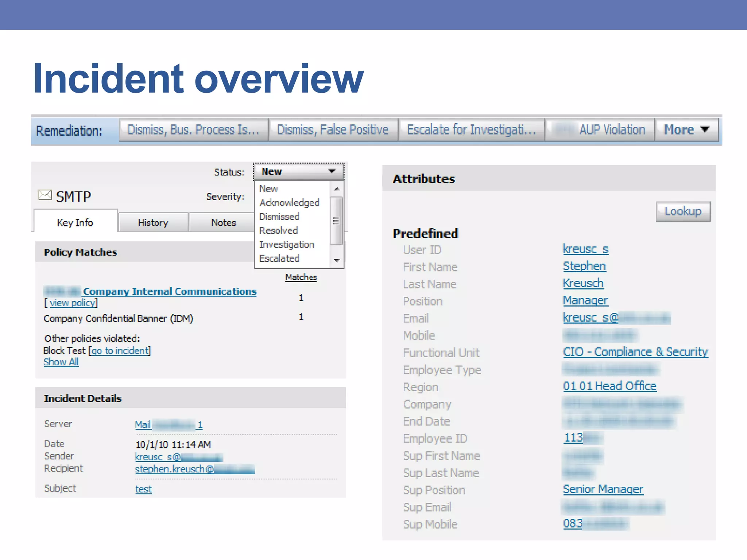Click Escalate for Investigati... button

(x=471, y=130)
